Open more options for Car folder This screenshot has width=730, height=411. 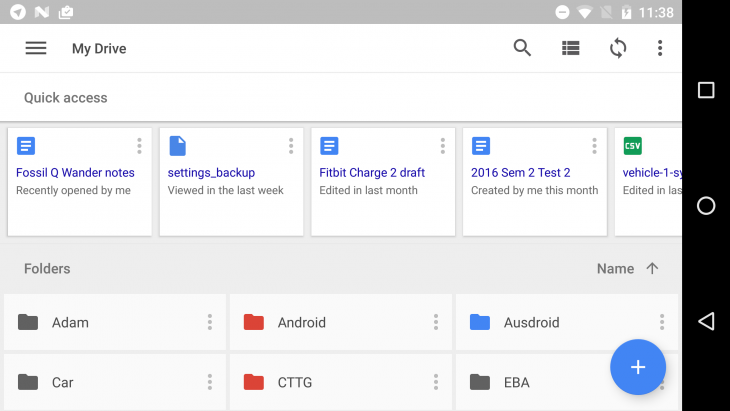210,382
